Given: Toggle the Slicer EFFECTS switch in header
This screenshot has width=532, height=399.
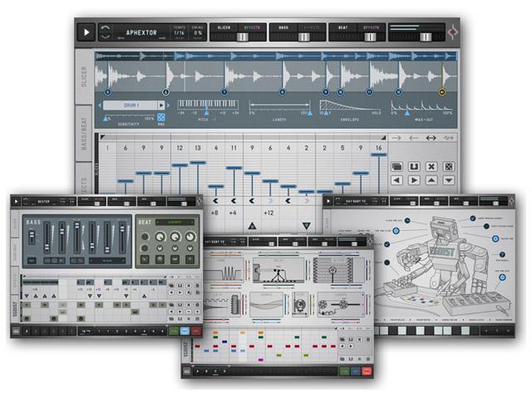Looking at the screenshot, I should click(249, 27).
